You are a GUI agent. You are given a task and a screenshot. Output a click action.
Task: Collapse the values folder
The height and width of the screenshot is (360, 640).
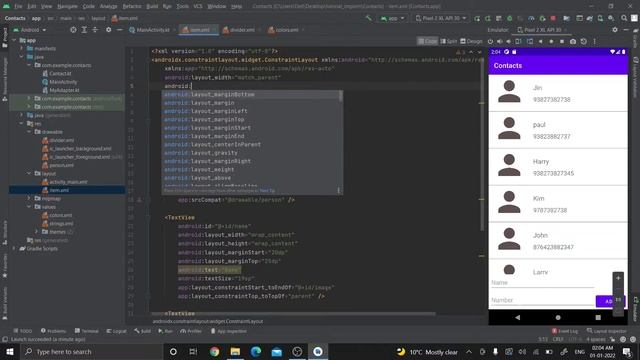29,207
